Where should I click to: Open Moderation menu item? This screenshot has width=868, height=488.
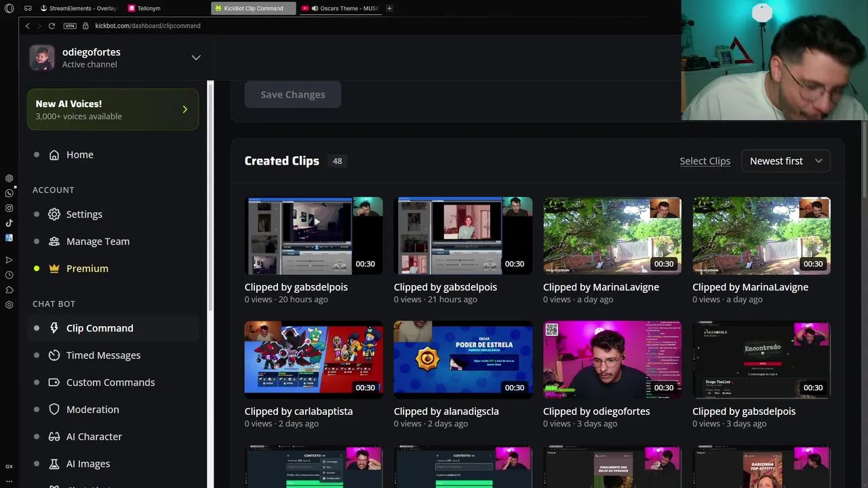(x=113, y=409)
